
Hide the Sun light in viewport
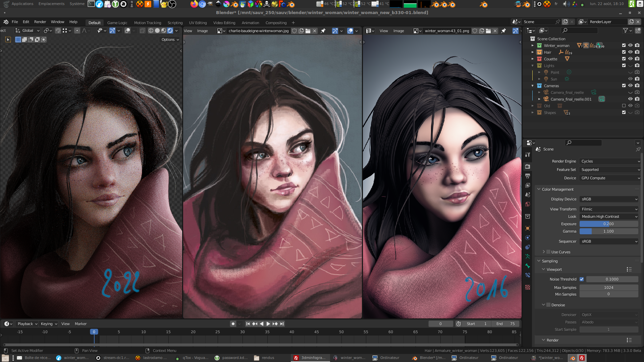pyautogui.click(x=630, y=79)
